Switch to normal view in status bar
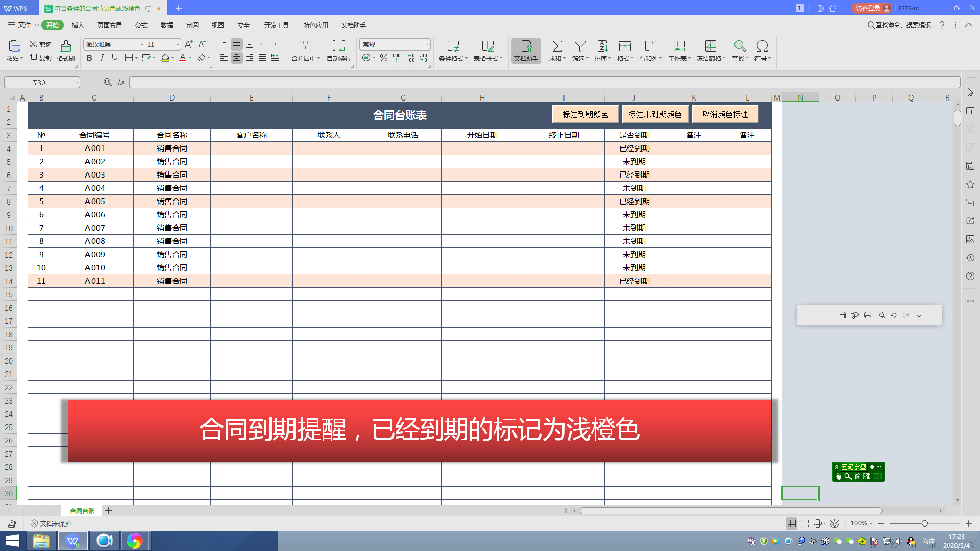 tap(792, 523)
